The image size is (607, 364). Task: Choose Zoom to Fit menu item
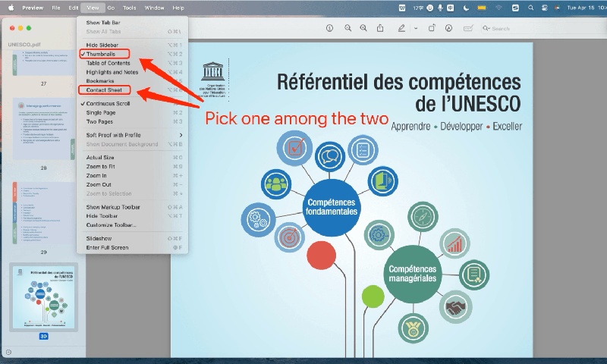pyautogui.click(x=132, y=166)
